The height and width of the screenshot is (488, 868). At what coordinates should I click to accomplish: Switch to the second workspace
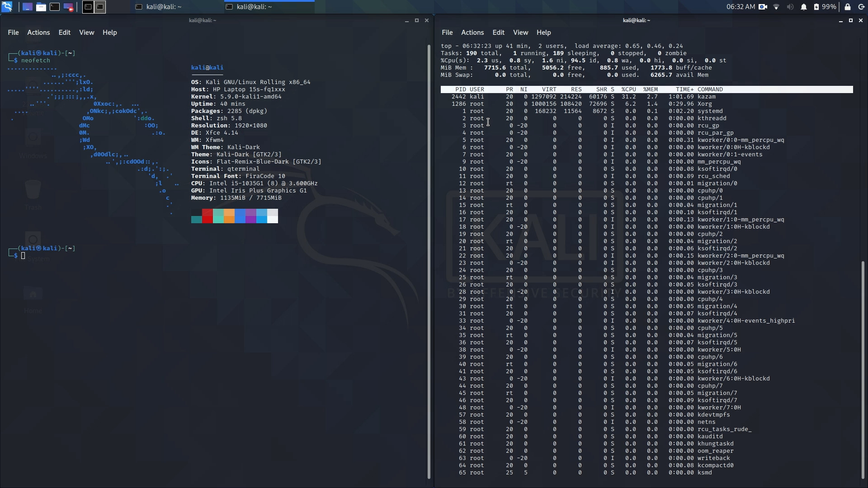point(100,7)
